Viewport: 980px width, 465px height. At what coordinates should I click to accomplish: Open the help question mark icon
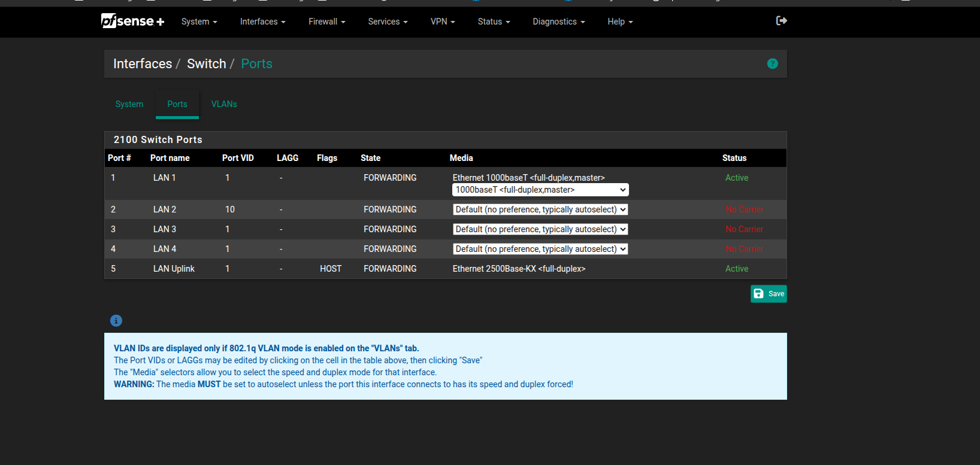coord(772,63)
